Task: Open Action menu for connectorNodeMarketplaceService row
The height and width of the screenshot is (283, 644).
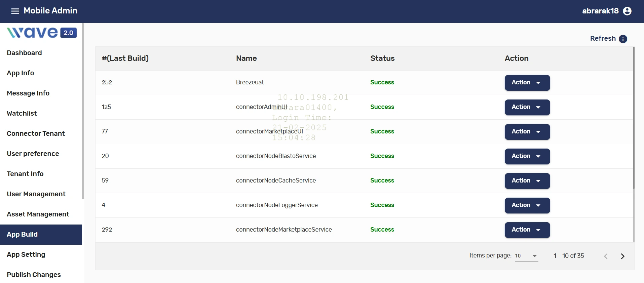Action: pos(527,230)
